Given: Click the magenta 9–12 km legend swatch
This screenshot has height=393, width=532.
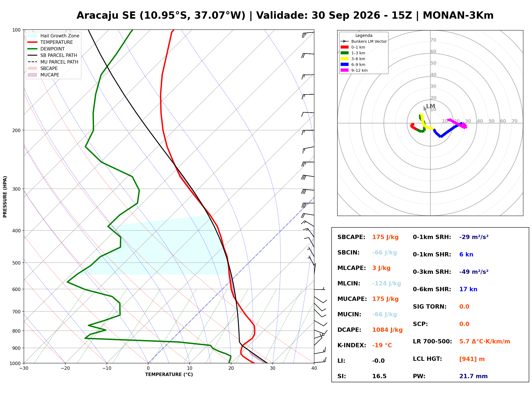Looking at the screenshot, I should click(x=344, y=70).
